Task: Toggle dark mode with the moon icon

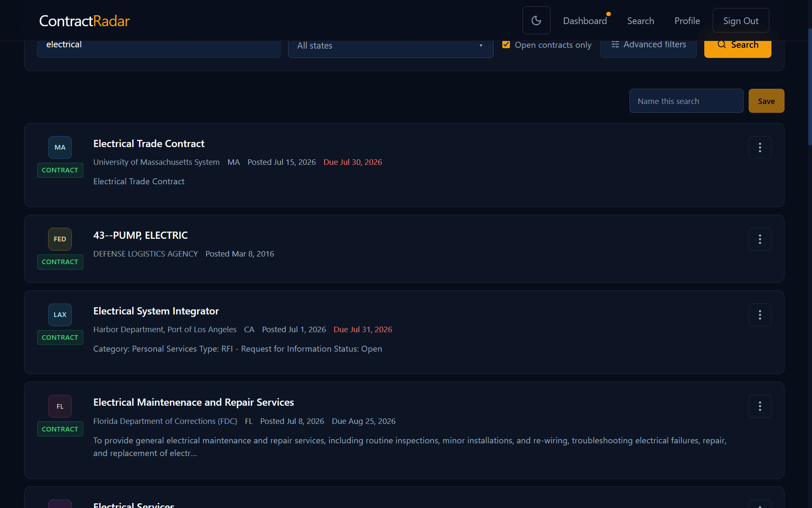Action: 536,20
